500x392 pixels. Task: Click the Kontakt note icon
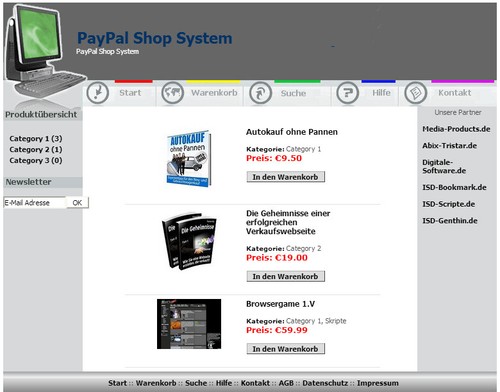[416, 93]
